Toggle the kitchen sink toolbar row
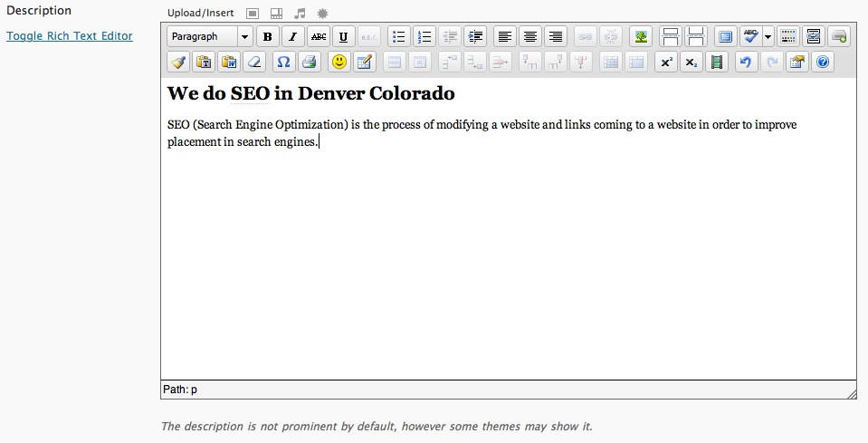Viewport: 868px width, 443px height. pyautogui.click(x=787, y=36)
